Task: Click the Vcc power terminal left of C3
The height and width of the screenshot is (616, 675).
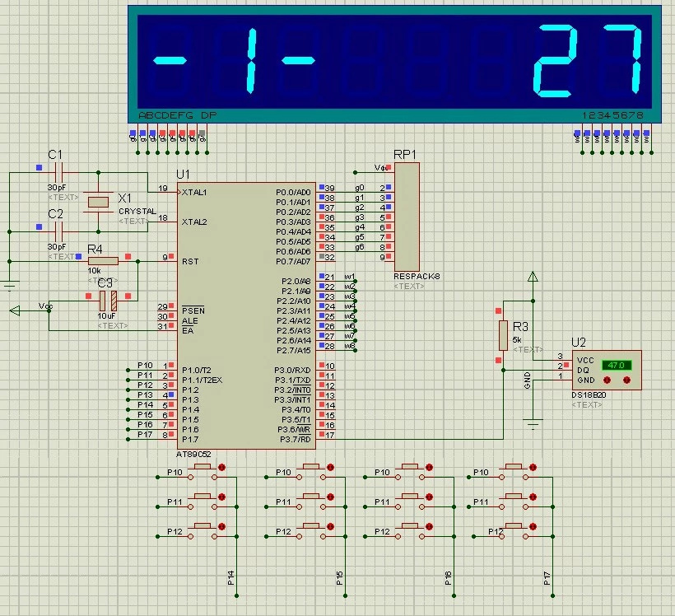Action: coord(16,310)
